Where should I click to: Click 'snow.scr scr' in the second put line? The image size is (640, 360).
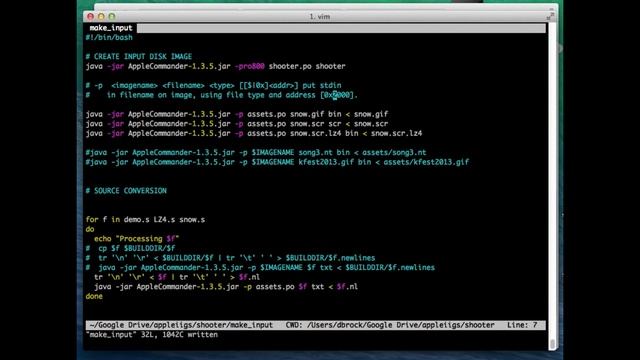click(x=316, y=124)
